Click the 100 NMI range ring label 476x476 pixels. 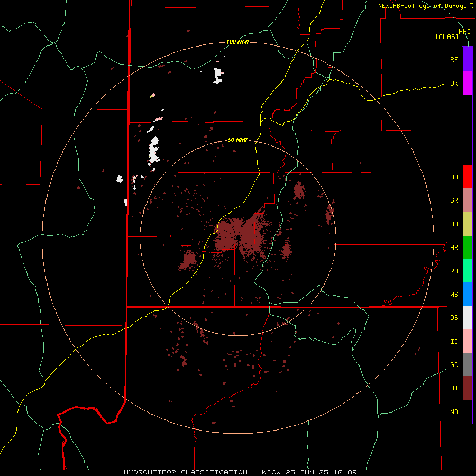pyautogui.click(x=237, y=42)
